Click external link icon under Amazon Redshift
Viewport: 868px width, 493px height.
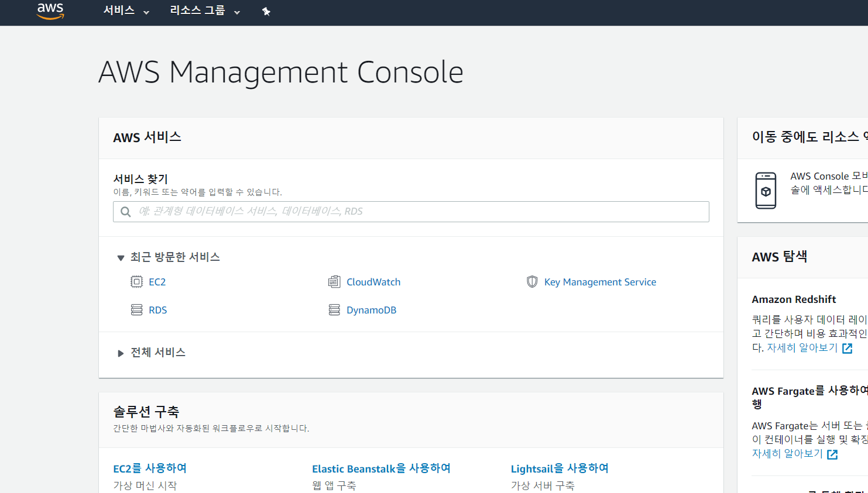847,348
